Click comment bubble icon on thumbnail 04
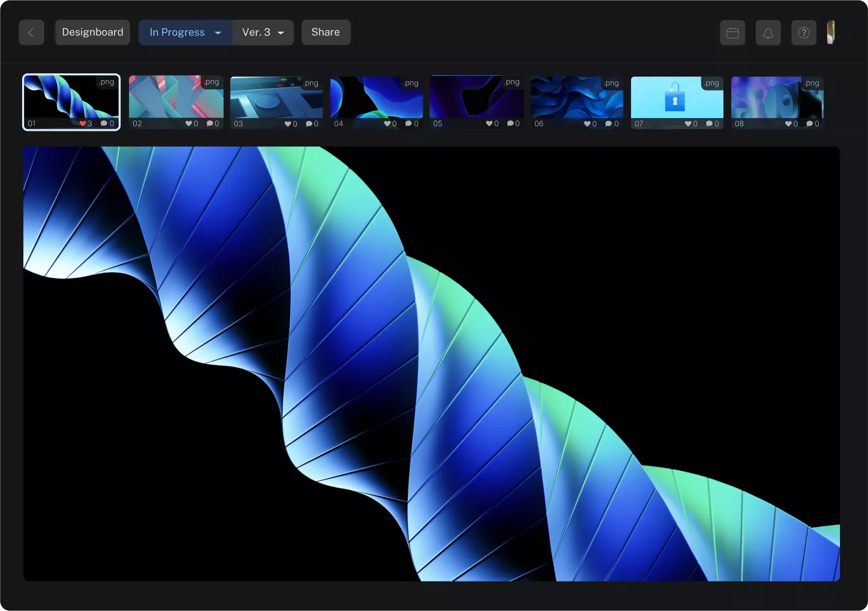The image size is (868, 611). 408,123
